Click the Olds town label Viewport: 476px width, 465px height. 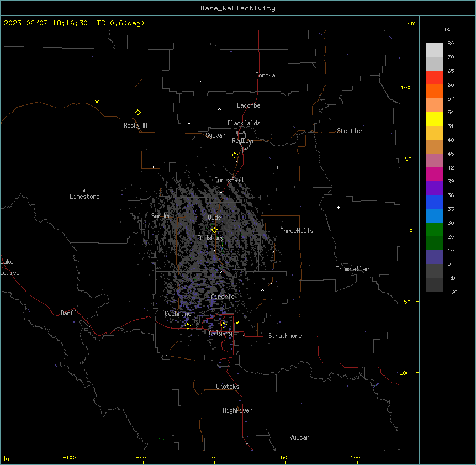click(214, 218)
